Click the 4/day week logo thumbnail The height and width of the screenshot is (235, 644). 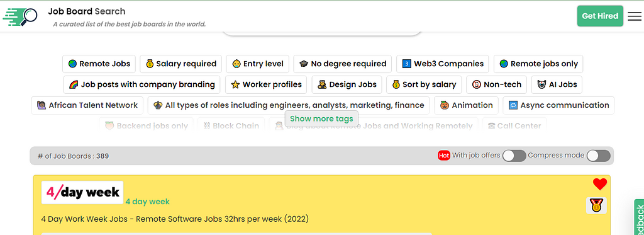click(82, 192)
